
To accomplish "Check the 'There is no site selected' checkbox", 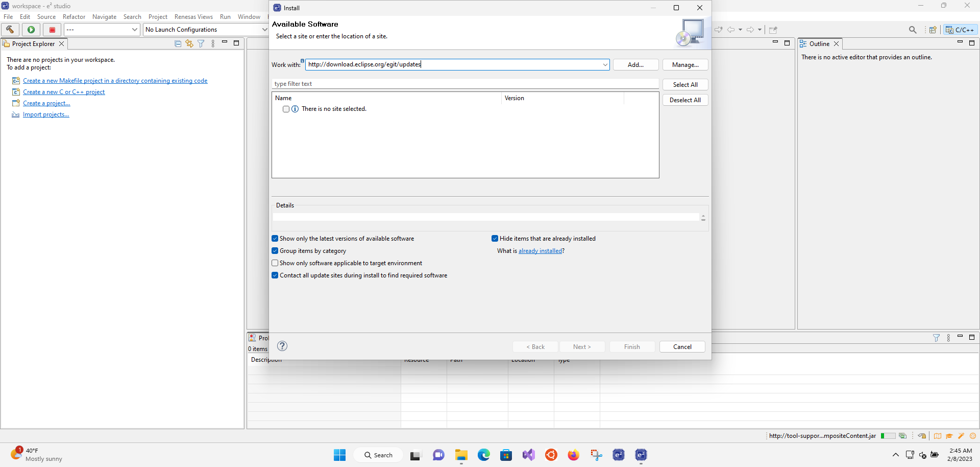I will [x=286, y=109].
